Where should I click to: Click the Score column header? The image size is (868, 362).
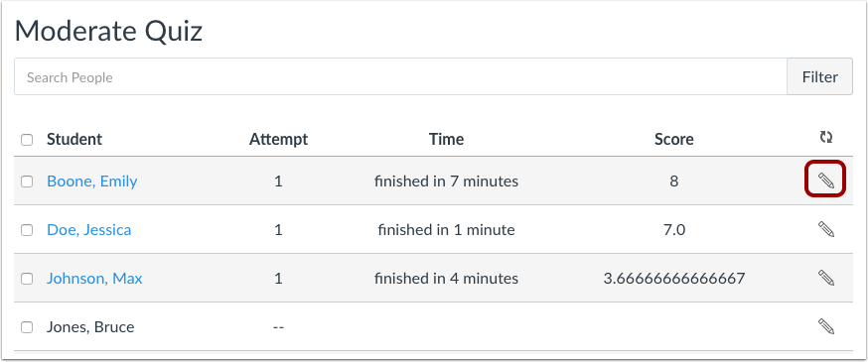pos(673,139)
